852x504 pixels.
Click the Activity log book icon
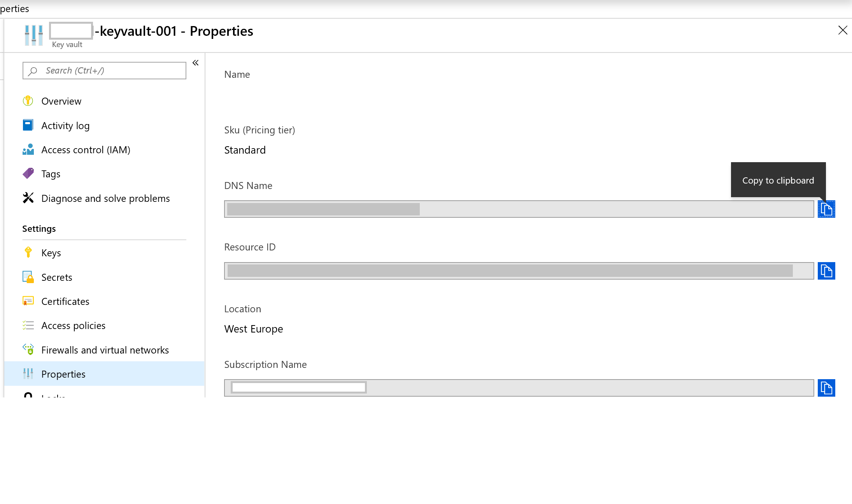[28, 125]
